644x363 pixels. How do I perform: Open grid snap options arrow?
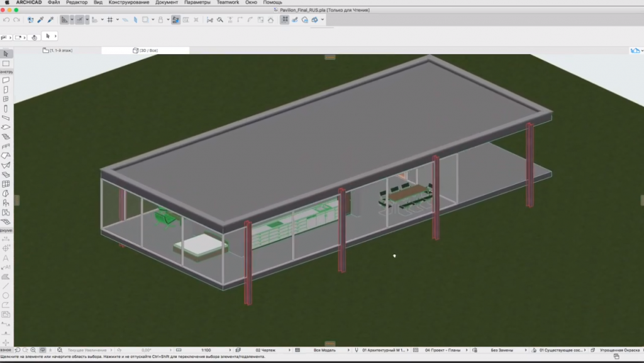tap(118, 20)
